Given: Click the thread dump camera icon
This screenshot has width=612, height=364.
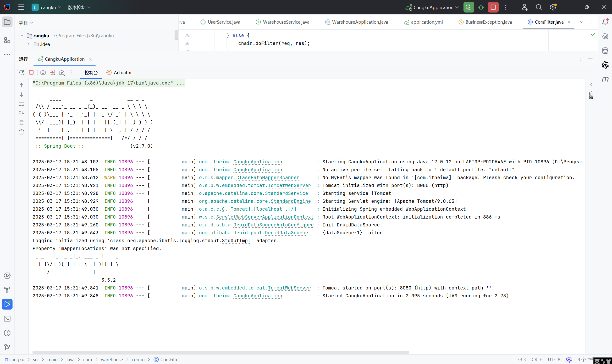Looking at the screenshot, I should [43, 73].
